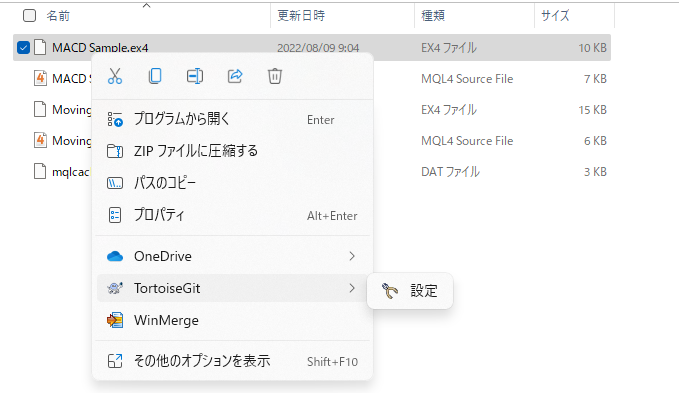Sort by サイズ column header
The width and height of the screenshot is (679, 393).
(x=555, y=16)
